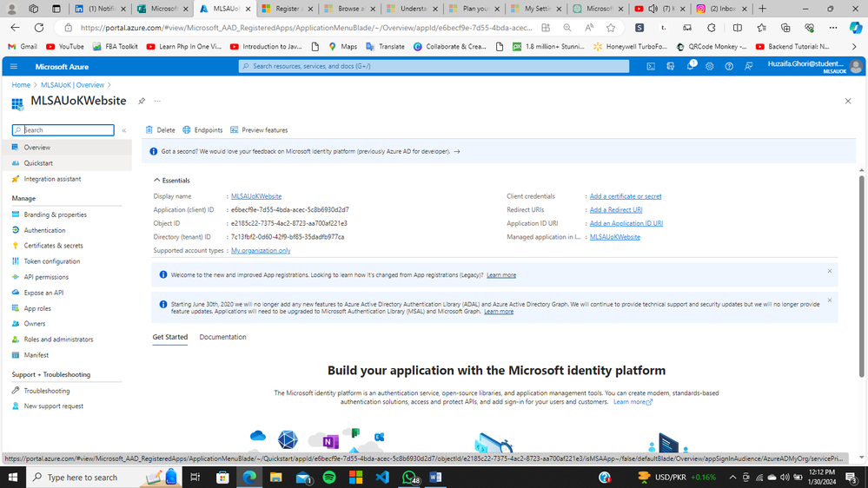Dismiss the App registrations welcome notice
This screenshot has width=868, height=488.
click(830, 271)
